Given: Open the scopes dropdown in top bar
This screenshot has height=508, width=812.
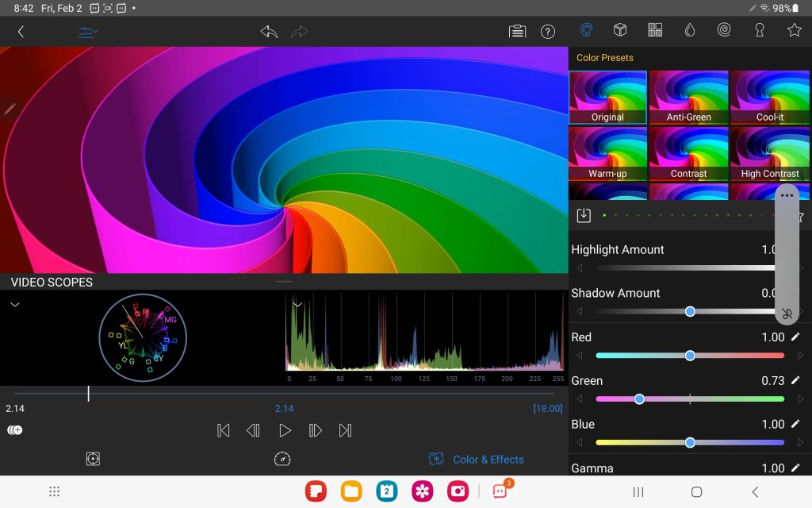Looking at the screenshot, I should [87, 32].
